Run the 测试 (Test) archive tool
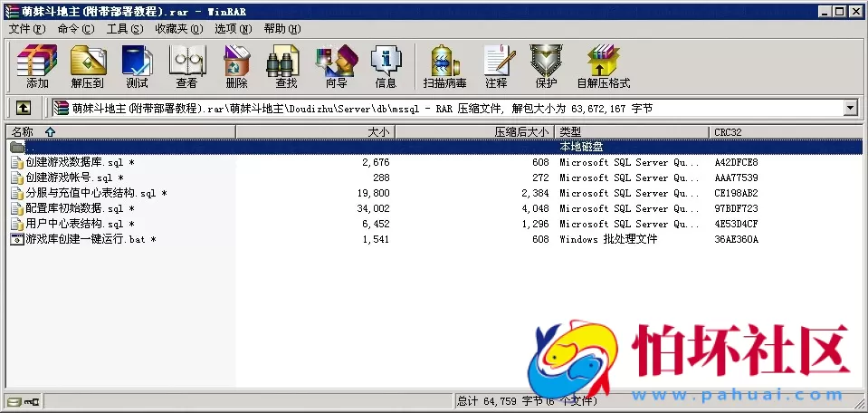868x413 pixels. coord(137,66)
